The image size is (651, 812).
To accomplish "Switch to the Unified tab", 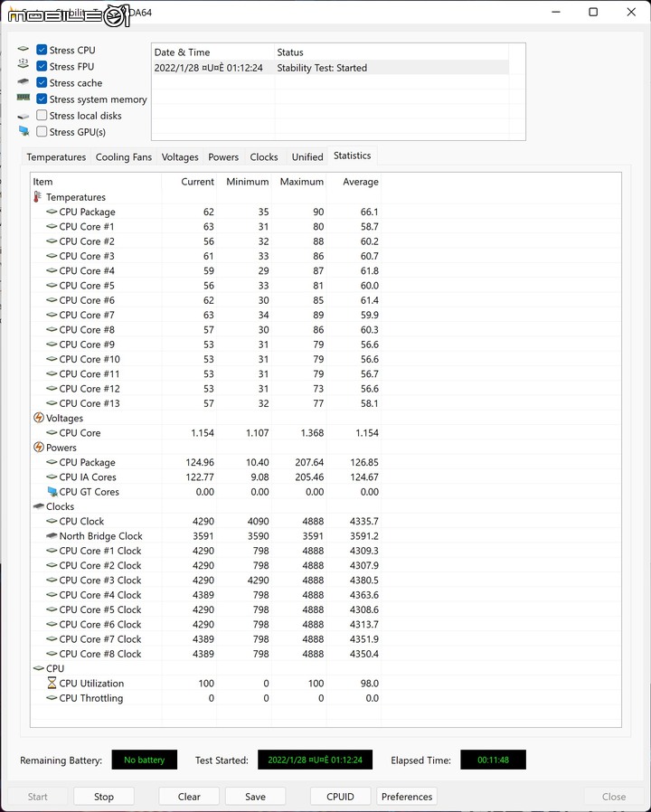I will [307, 157].
